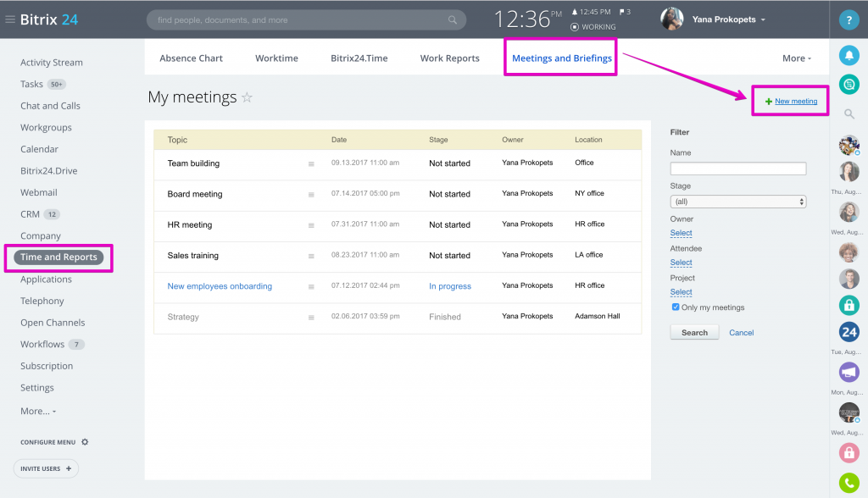Open Telephony in sidebar
Image resolution: width=868 pixels, height=498 pixels.
[x=42, y=301]
